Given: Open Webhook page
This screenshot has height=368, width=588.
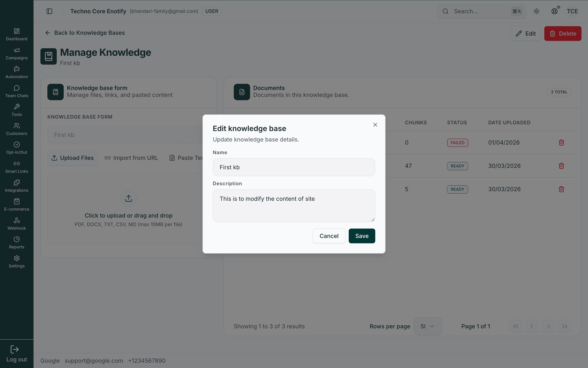Looking at the screenshot, I should click(17, 224).
